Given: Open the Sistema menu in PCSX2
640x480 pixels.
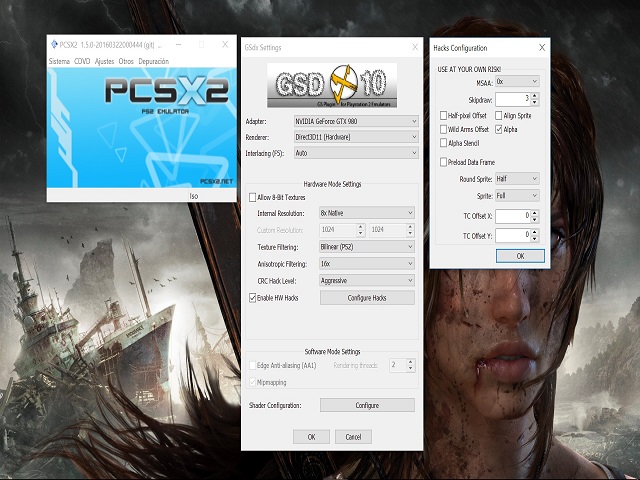Looking at the screenshot, I should coord(59,61).
